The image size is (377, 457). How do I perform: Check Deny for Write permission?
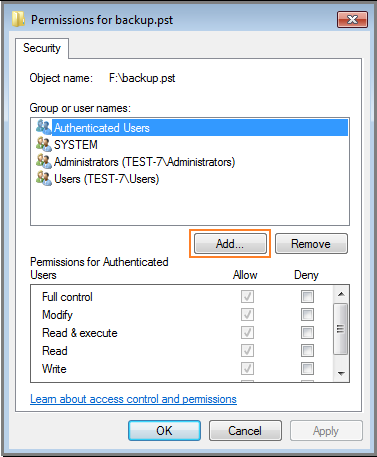tap(307, 368)
